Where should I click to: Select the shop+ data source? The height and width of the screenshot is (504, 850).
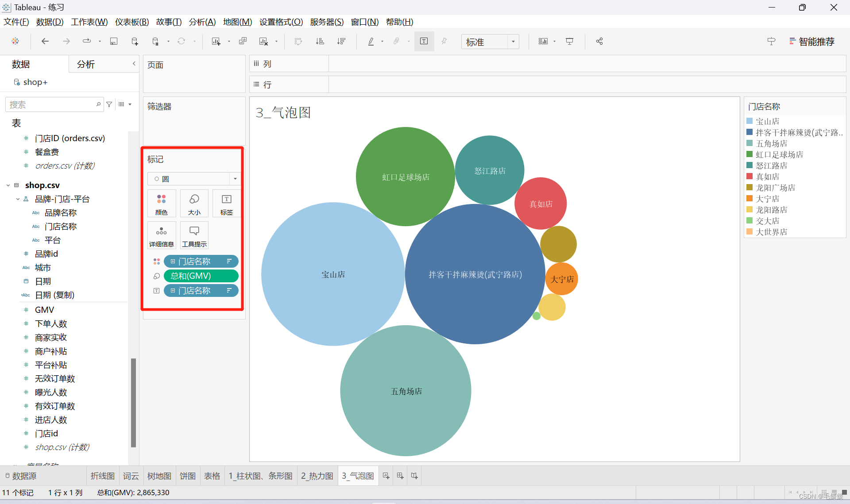pyautogui.click(x=35, y=82)
